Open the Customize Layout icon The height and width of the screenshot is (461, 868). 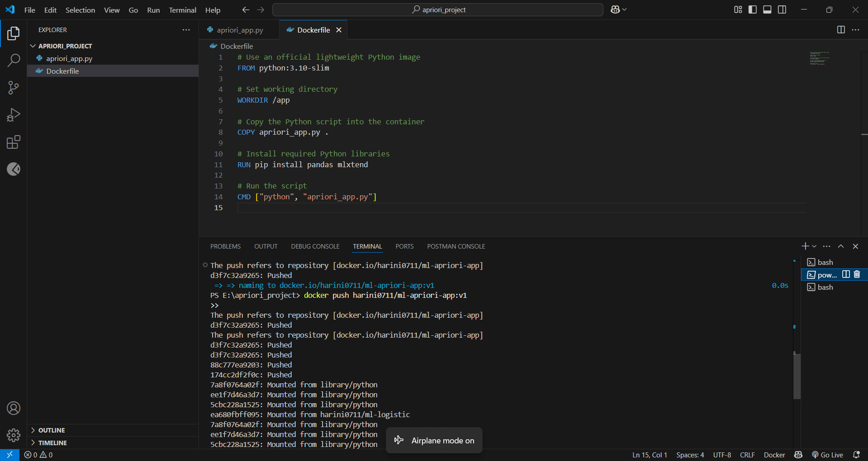tap(738, 9)
